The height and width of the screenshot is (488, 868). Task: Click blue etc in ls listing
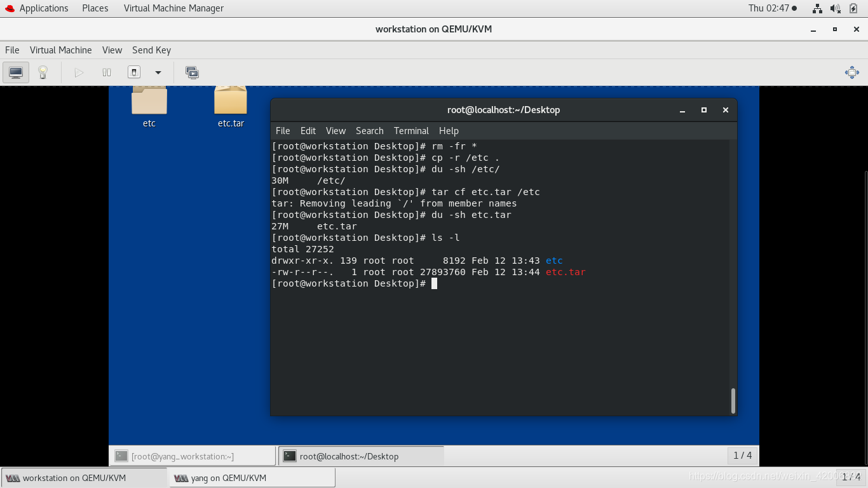[554, 261]
